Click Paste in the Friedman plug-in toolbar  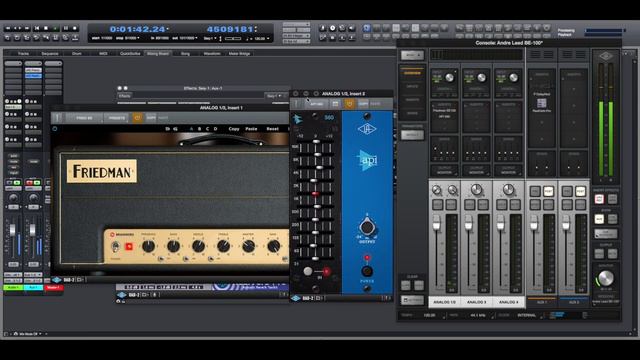[251, 129]
